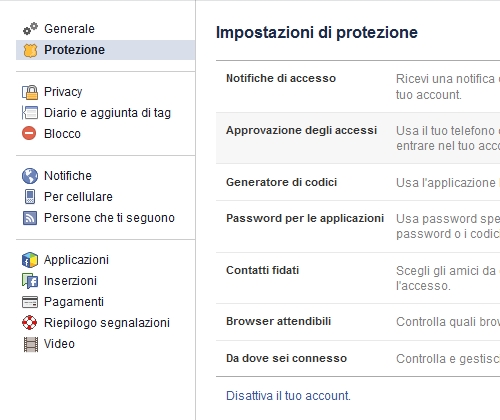Click the gears icon next to Generale
The image size is (500, 420).
(30, 29)
